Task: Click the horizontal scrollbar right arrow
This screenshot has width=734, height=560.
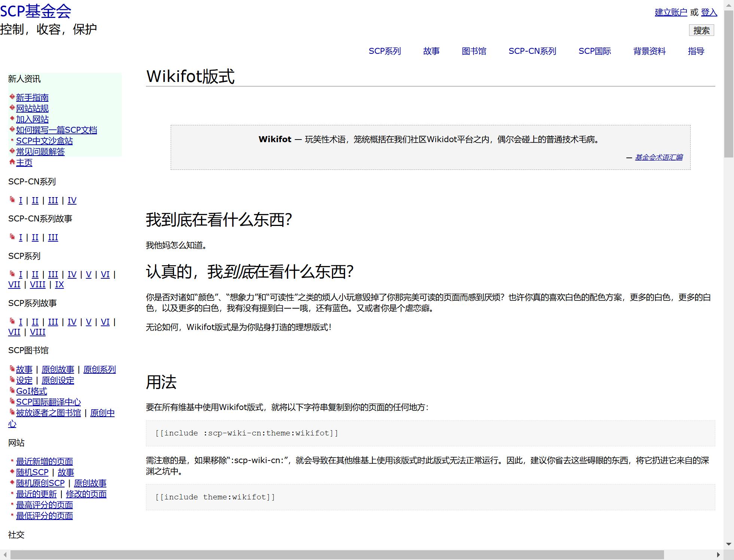Action: pyautogui.click(x=718, y=554)
